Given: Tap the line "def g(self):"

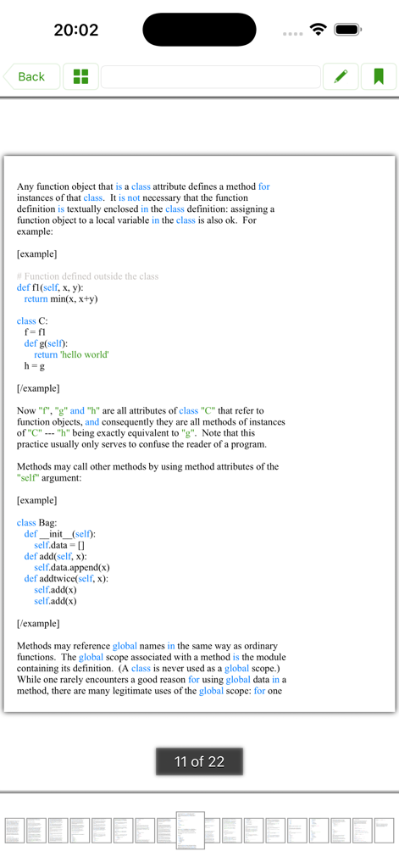Looking at the screenshot, I should coord(46,343).
